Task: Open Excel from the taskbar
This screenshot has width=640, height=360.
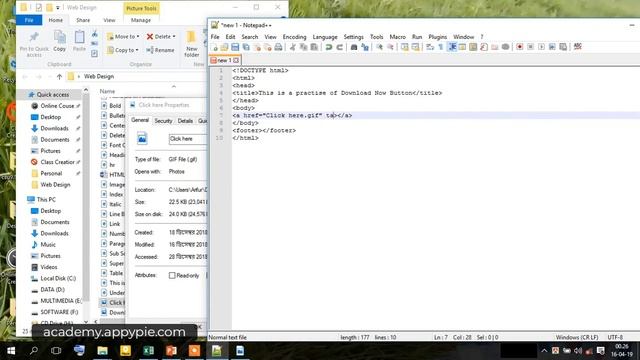Action: 149,351
